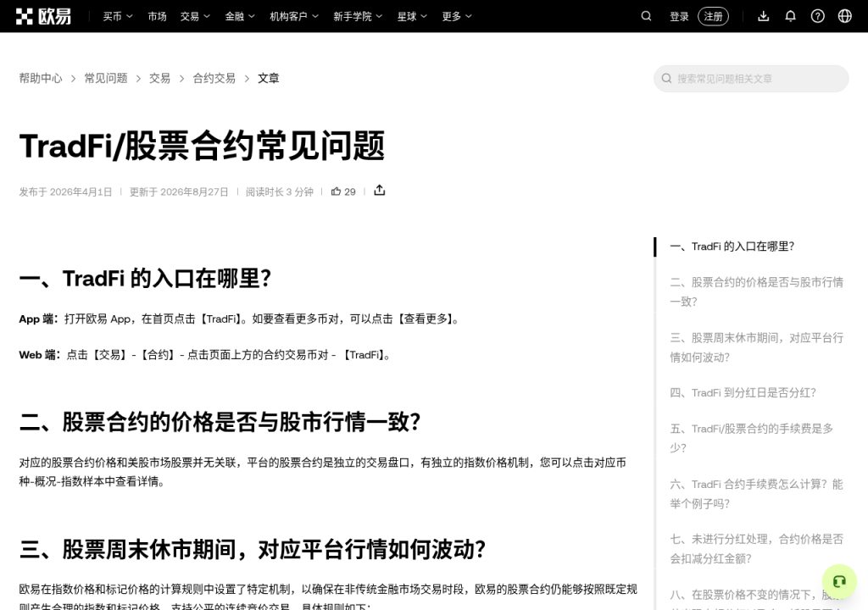Click the 发布于 2026年4月1日 date text
This screenshot has height=610, width=868.
[x=65, y=192]
